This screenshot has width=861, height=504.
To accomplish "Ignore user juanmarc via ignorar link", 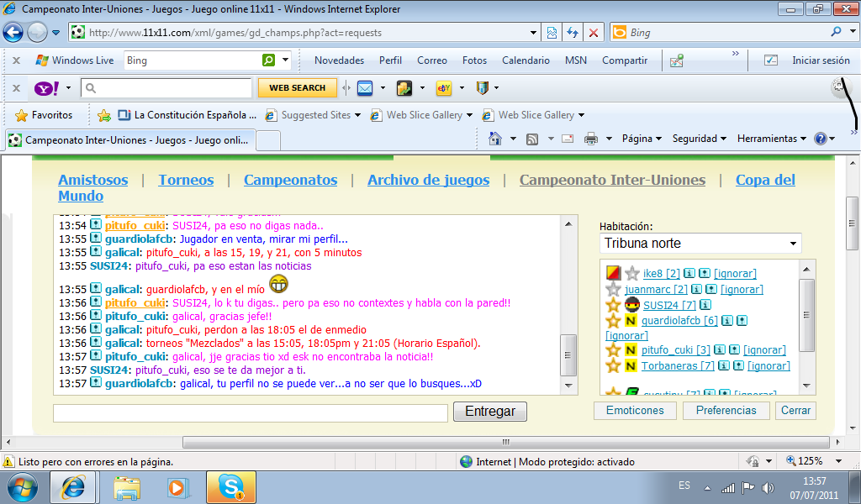I will coord(742,289).
